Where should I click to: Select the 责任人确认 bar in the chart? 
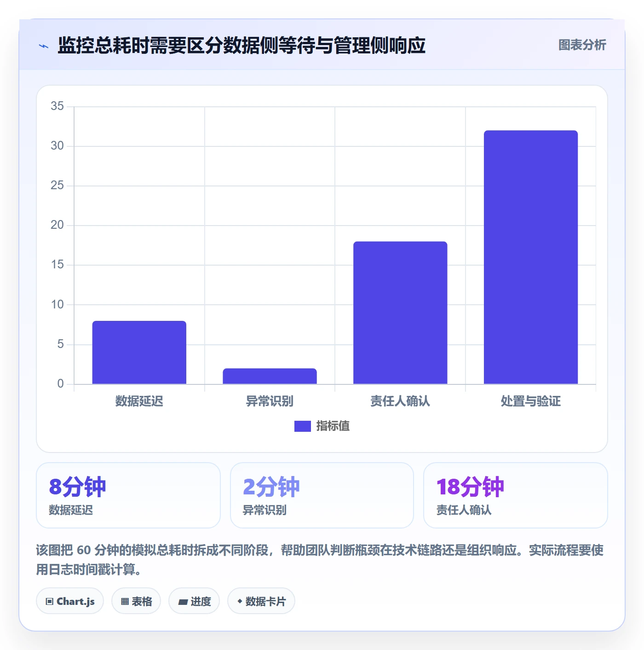(x=400, y=313)
